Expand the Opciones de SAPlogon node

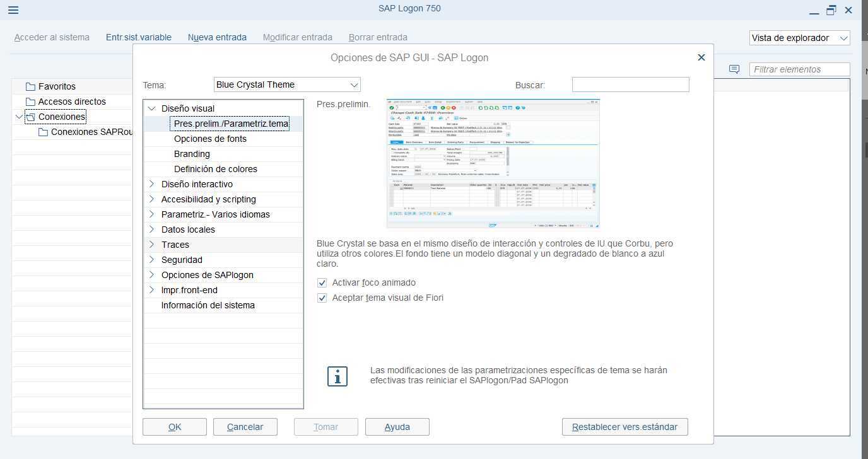pos(151,275)
